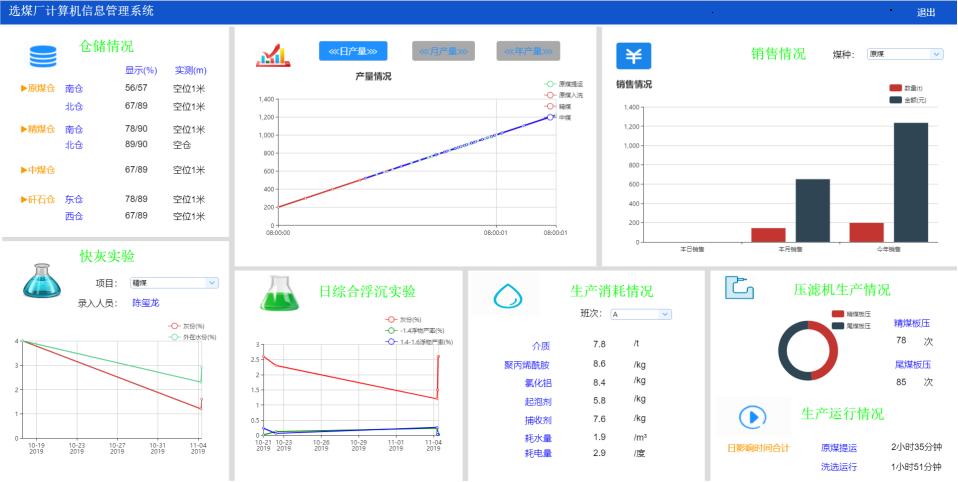Click the blue database storage icon
Viewport: 958px width, 482px height.
pos(43,56)
